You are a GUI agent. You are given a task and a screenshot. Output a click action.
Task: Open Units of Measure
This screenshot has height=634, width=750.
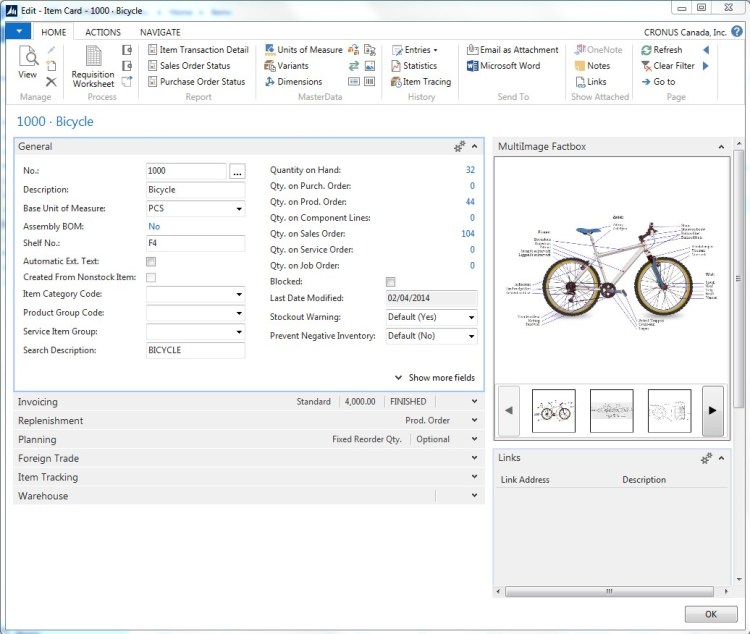304,50
